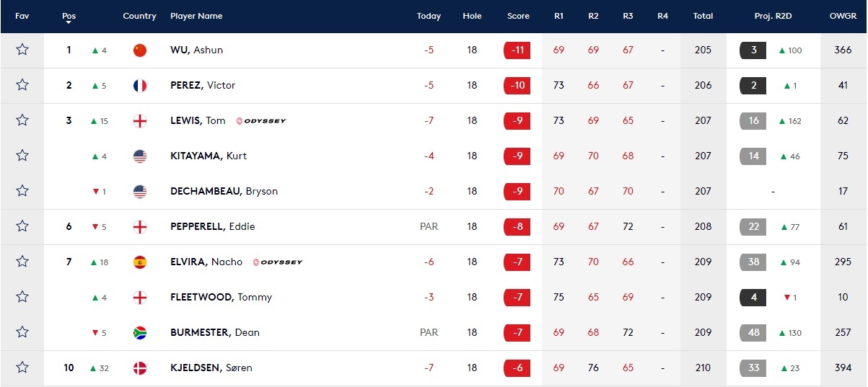The height and width of the screenshot is (387, 868).
Task: Open Eddie Pepperell's player link
Action: [212, 227]
